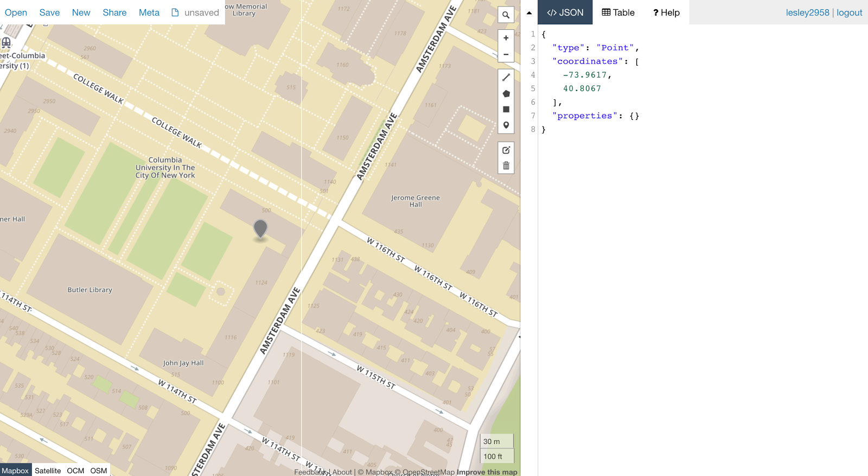Open the map search tool

[x=506, y=15]
